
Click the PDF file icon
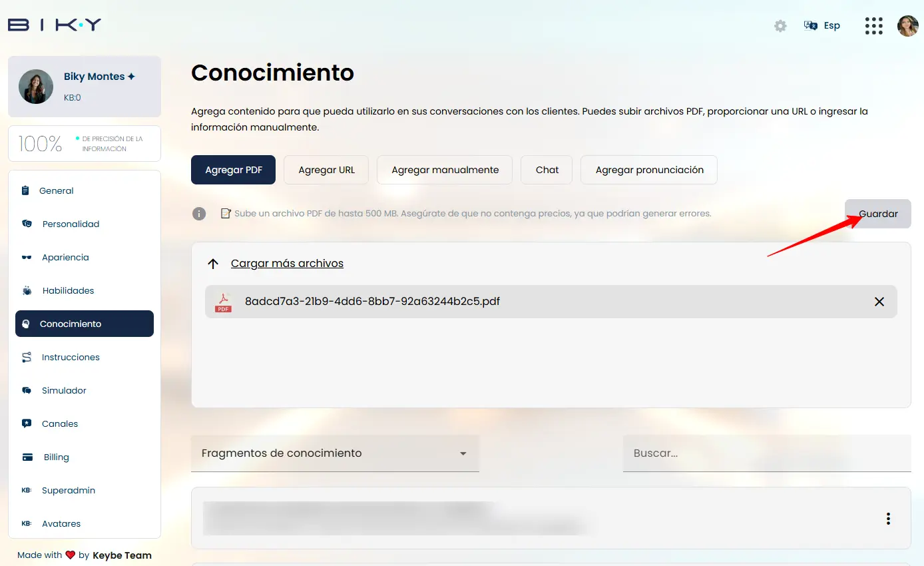point(223,302)
